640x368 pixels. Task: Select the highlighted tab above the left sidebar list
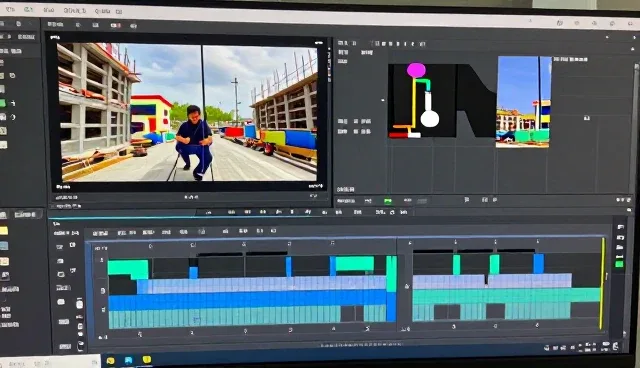pyautogui.click(x=25, y=214)
